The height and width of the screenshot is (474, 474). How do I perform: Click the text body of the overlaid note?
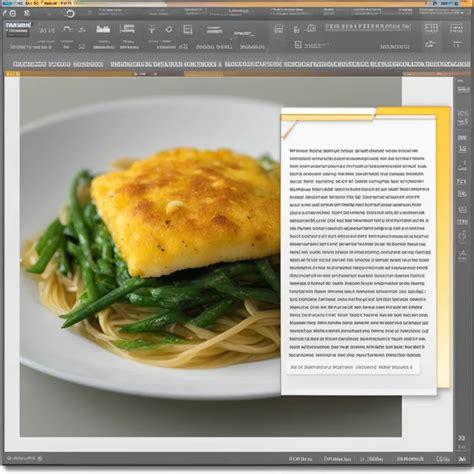click(359, 253)
